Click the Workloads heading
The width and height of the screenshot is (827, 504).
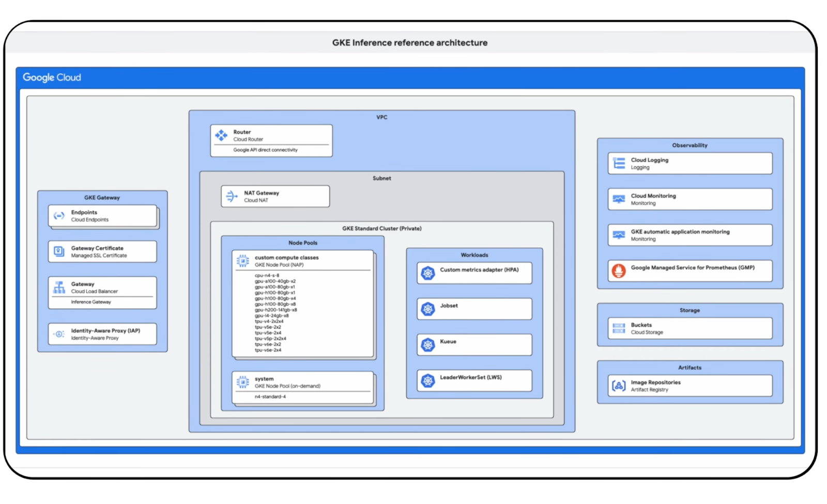point(474,255)
